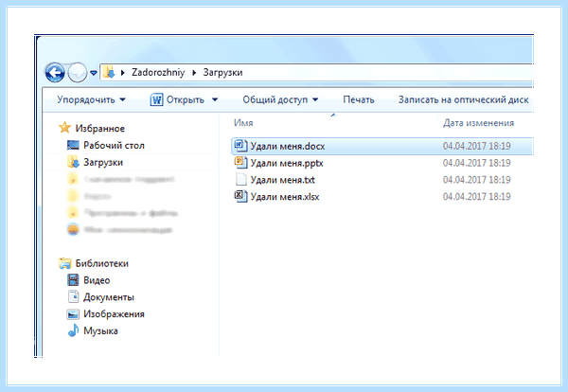
Task: Click the date of Удали меня.docx
Action: (x=477, y=146)
